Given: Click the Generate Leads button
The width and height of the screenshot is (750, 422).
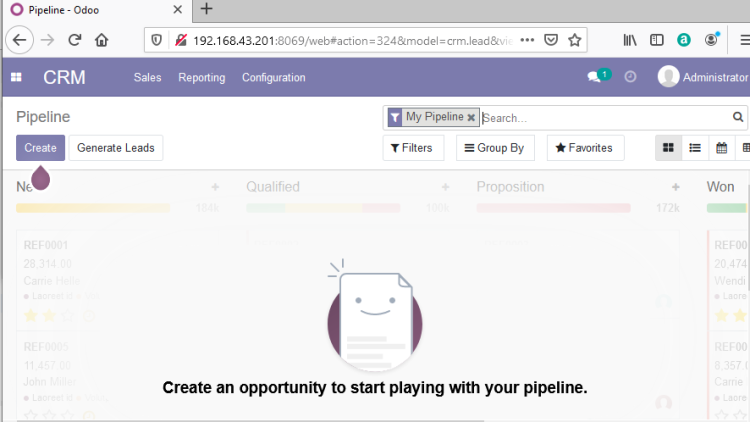Looking at the screenshot, I should click(x=116, y=148).
